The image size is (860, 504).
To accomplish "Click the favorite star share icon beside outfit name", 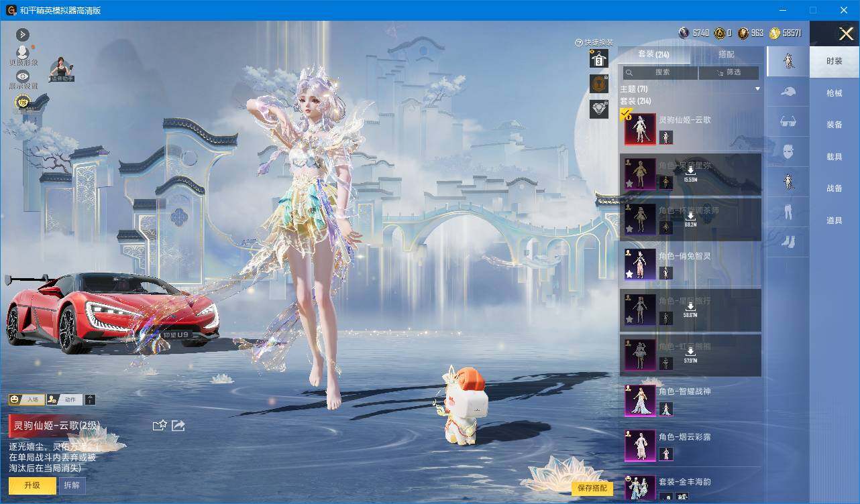I will pyautogui.click(x=160, y=425).
